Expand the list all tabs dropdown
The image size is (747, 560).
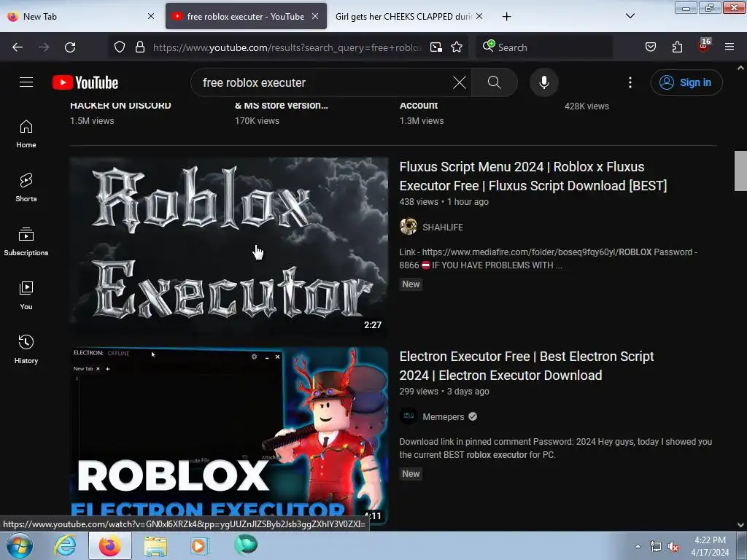tap(630, 16)
